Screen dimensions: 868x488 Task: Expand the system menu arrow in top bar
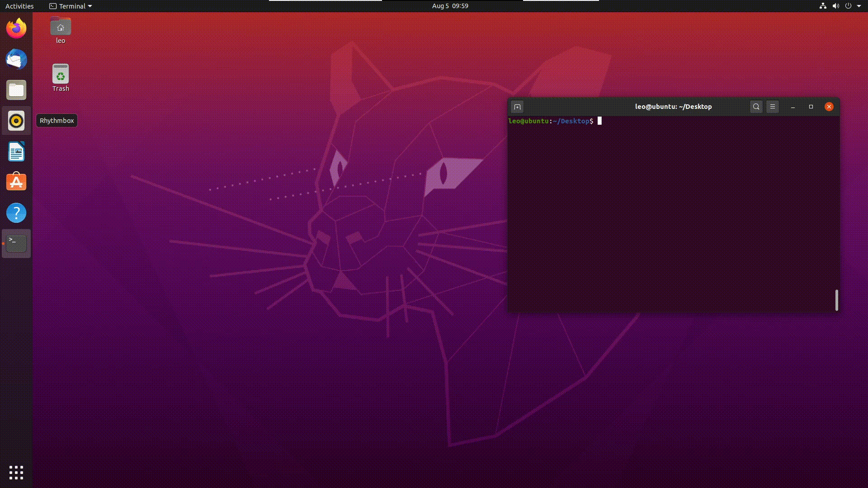[x=859, y=6]
